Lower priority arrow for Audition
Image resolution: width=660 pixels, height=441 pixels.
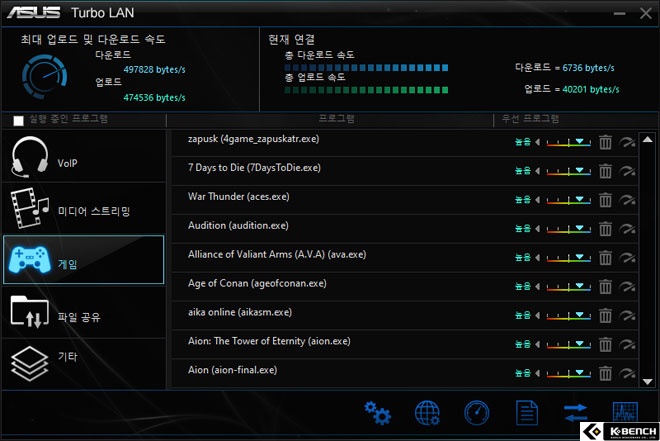[x=538, y=229]
